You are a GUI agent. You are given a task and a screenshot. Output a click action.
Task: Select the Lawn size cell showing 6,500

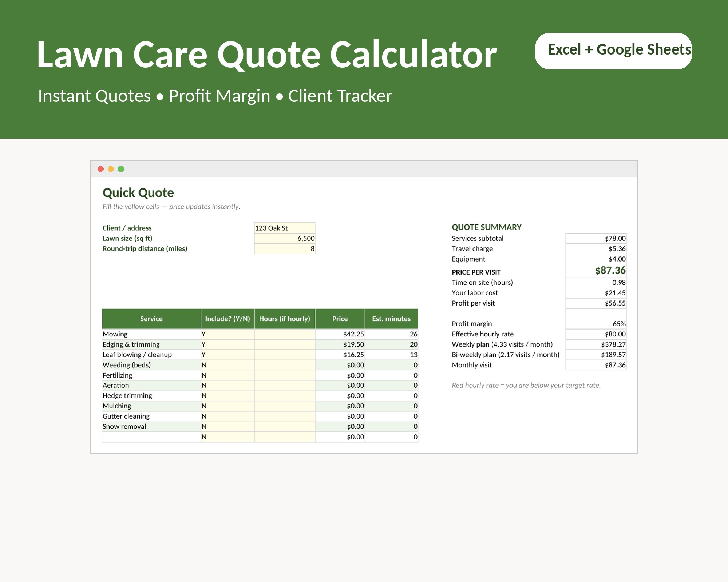coord(285,238)
